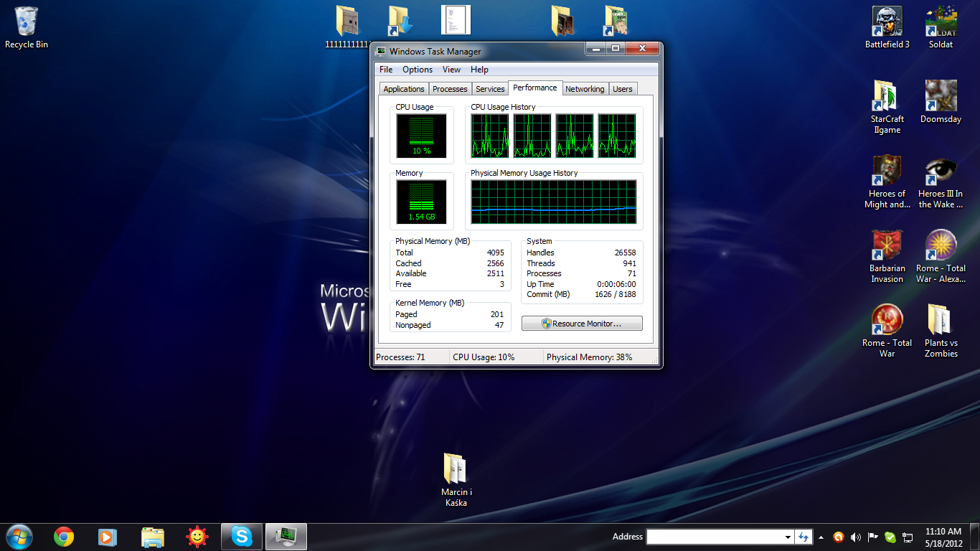Open Windows Media Player from taskbar

(x=108, y=536)
